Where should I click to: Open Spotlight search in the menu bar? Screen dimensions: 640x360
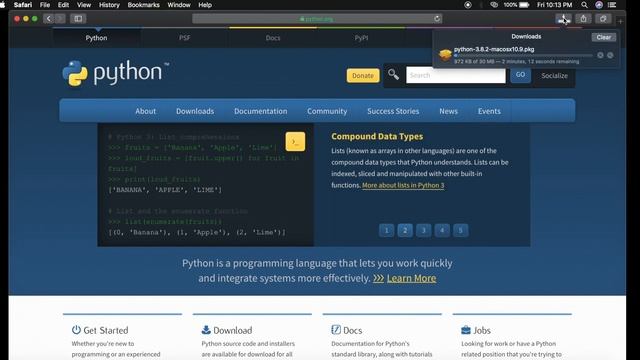584,5
